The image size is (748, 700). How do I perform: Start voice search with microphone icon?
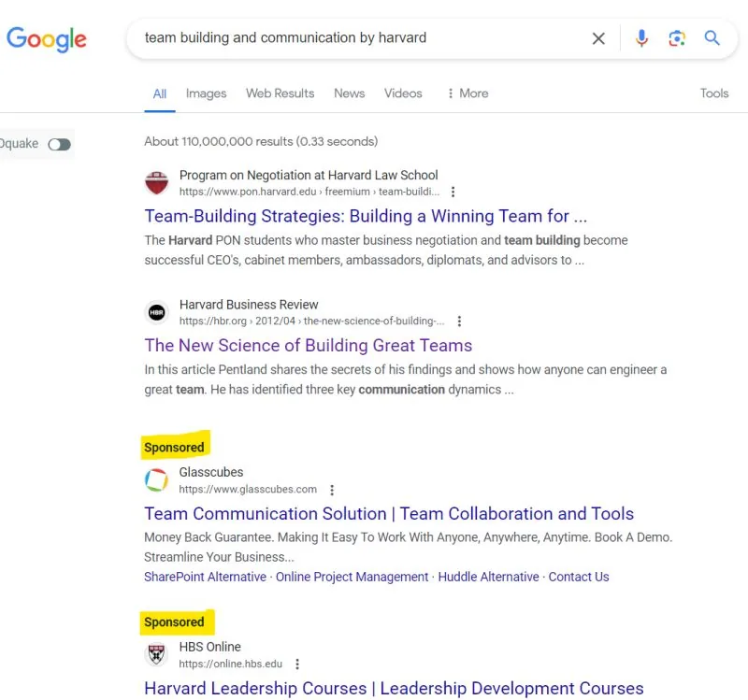[x=641, y=38]
